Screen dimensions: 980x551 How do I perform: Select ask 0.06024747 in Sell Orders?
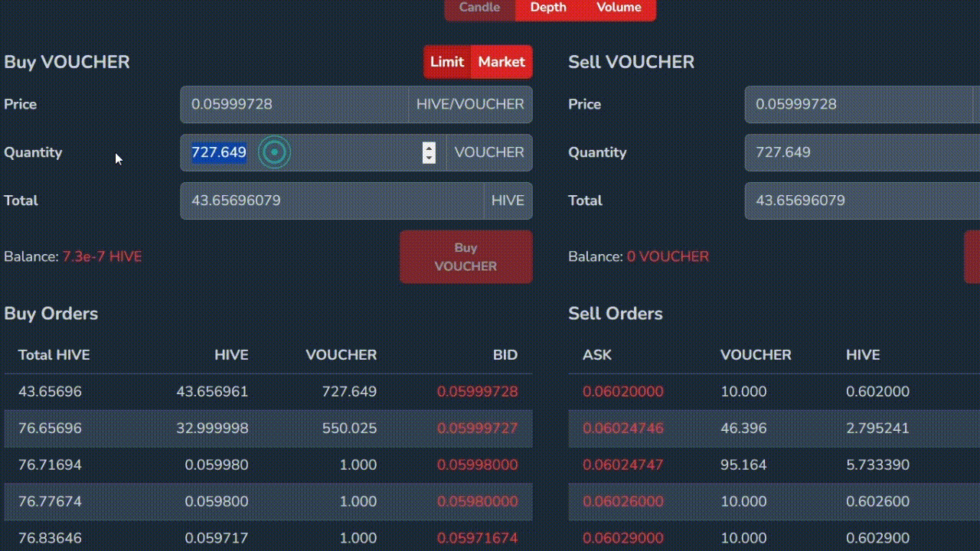tap(623, 465)
